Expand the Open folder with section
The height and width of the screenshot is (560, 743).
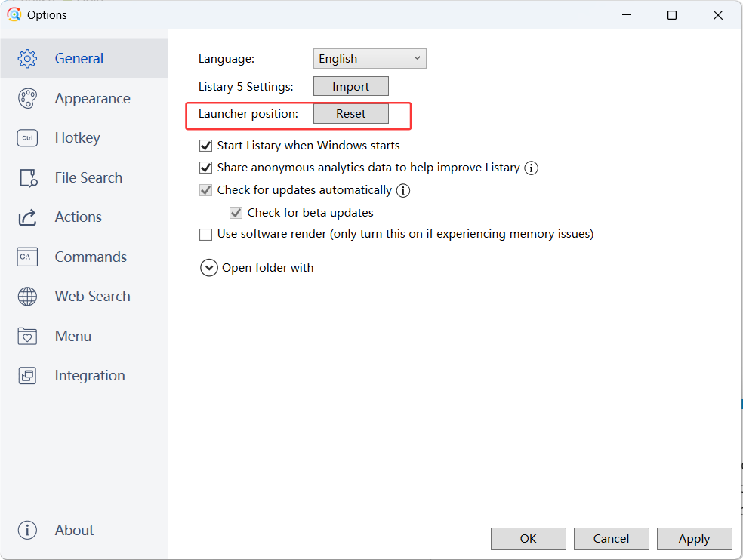209,268
